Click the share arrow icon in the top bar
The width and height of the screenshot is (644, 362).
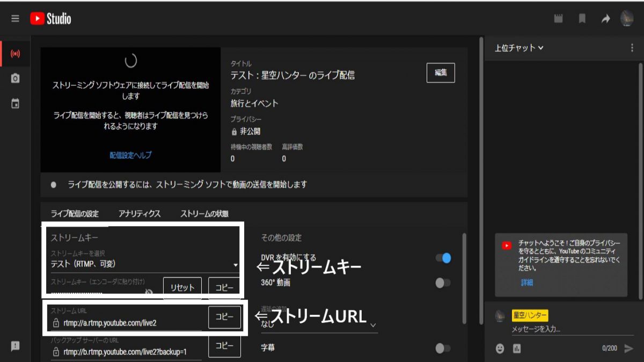pyautogui.click(x=605, y=18)
